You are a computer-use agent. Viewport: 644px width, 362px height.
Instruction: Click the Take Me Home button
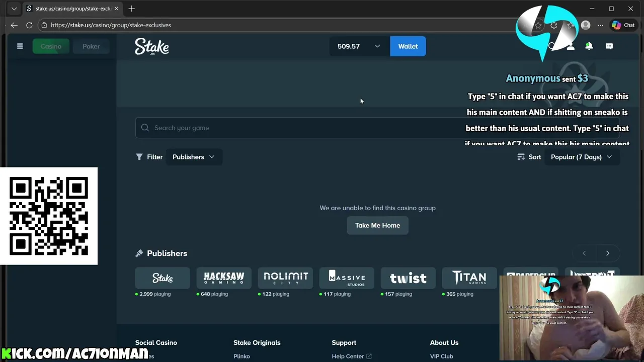tap(377, 225)
